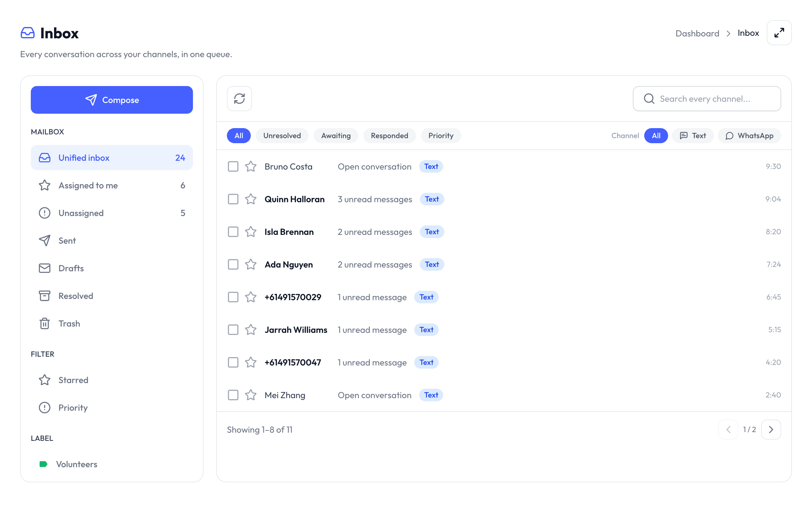Click the Compose button
The image size is (812, 525).
coord(112,100)
